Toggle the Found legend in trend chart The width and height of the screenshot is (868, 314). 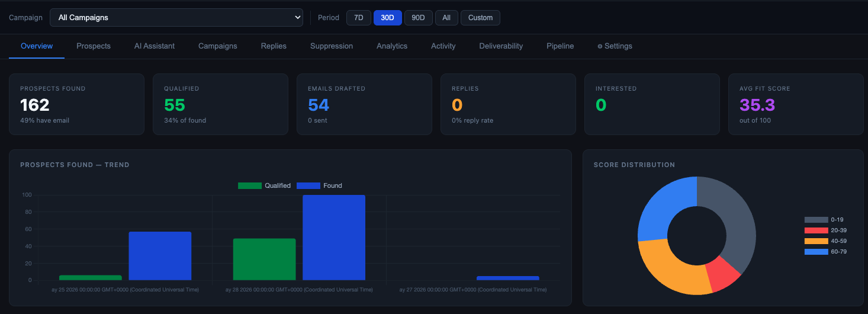click(319, 185)
